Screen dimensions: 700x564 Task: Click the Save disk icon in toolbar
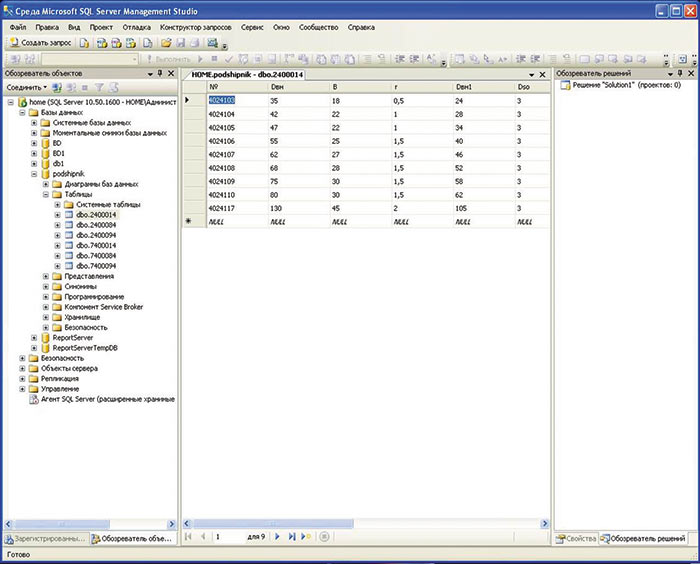(x=181, y=43)
